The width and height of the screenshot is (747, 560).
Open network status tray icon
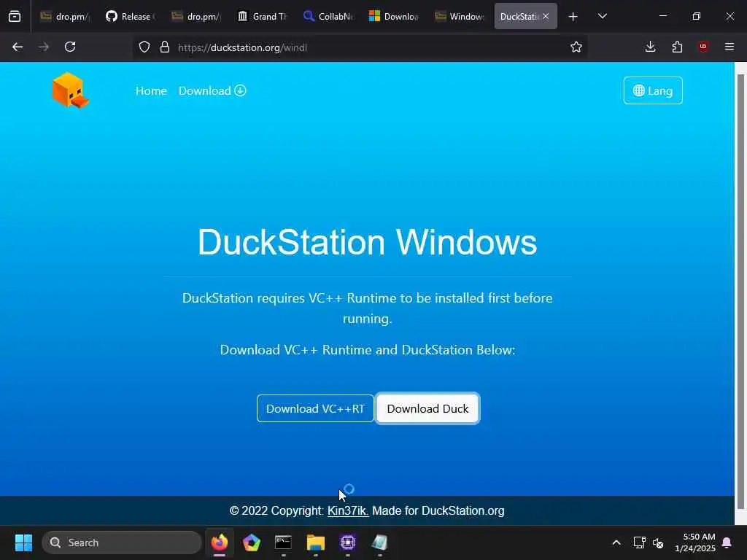click(639, 542)
